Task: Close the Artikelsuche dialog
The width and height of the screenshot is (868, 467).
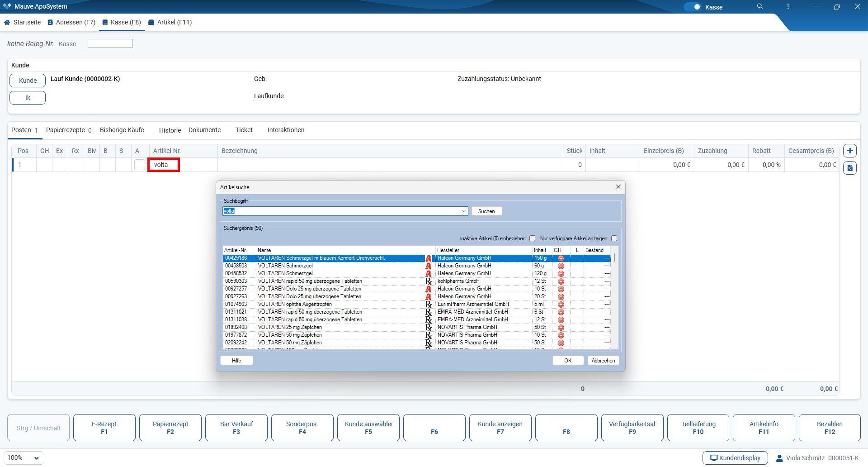Action: pyautogui.click(x=618, y=187)
